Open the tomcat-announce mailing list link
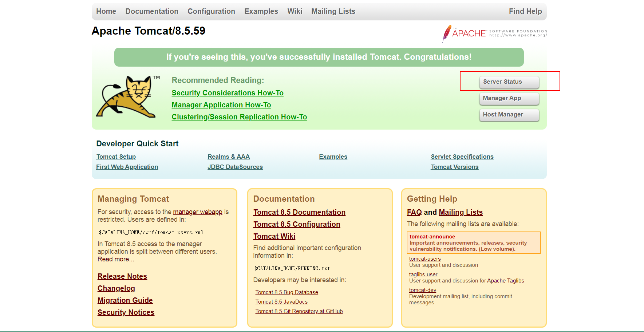 [432, 237]
